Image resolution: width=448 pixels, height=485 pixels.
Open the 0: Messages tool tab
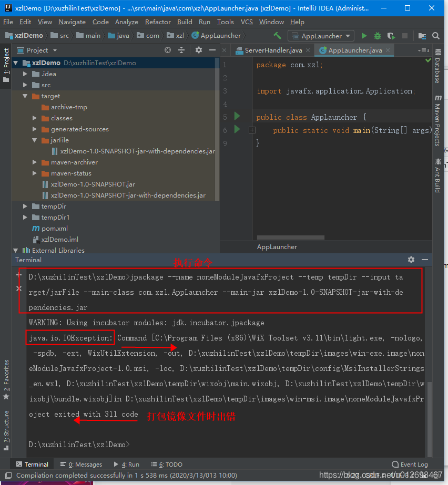[x=81, y=465]
